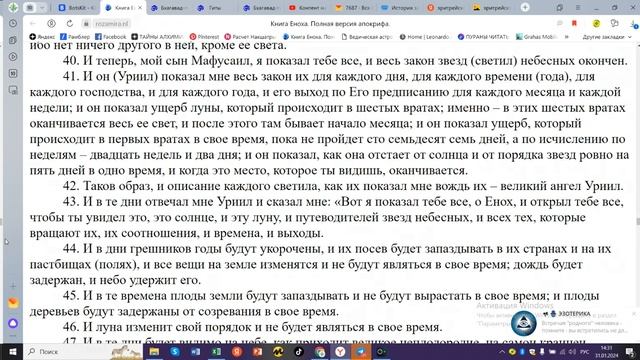Click the Alice assistant icon in sidebar
This screenshot has height=360, width=640.
13,323
